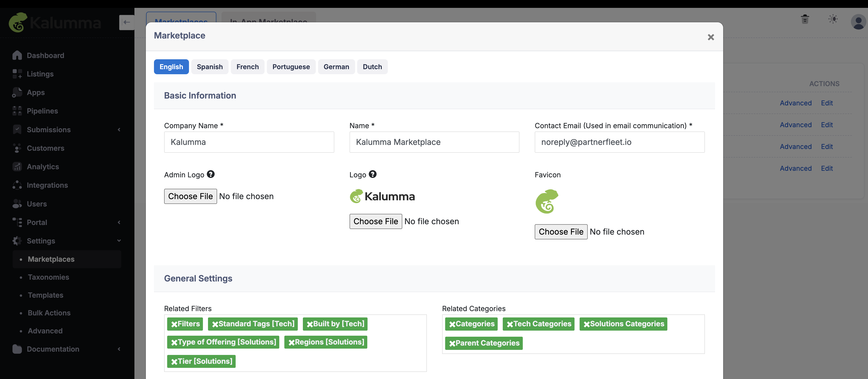Click the Users people icon
Viewport: 868px width, 379px height.
pyautogui.click(x=17, y=204)
